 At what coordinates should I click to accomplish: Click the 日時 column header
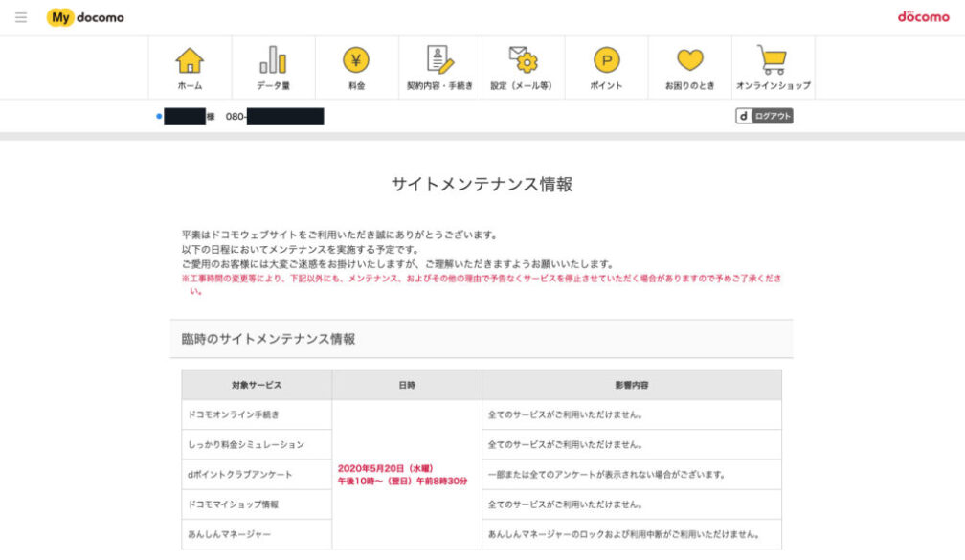point(407,385)
